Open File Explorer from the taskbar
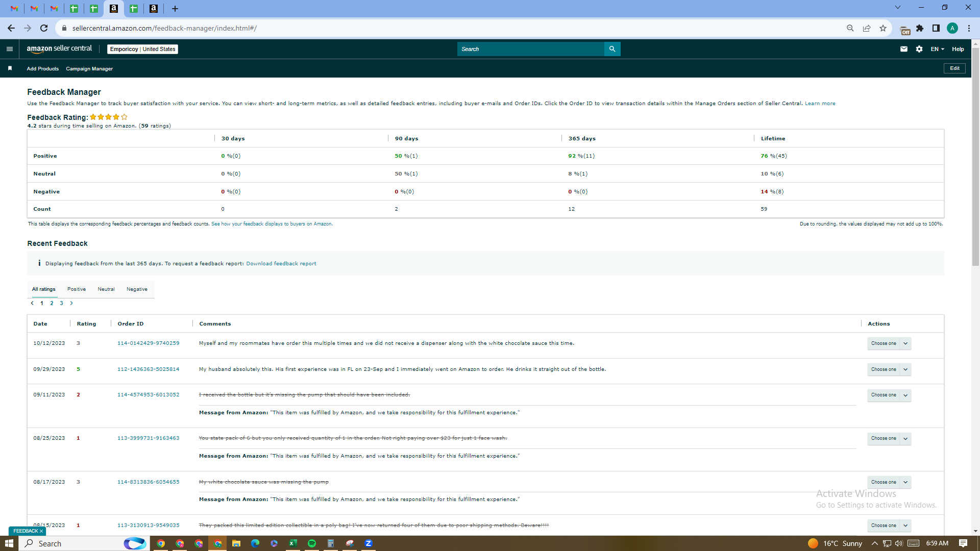980x551 pixels. 236,543
